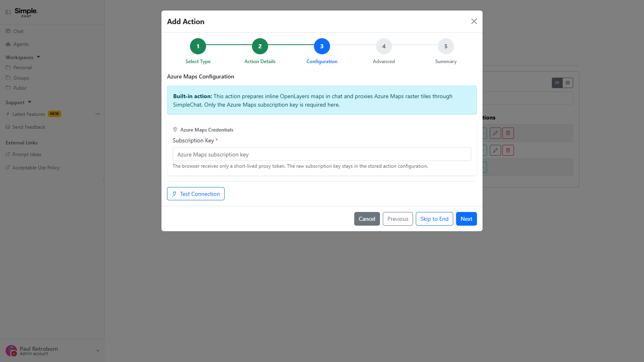This screenshot has height=362, width=644.
Task: Collapse the sidebar using the panel toggle icon
Action: 8,12
